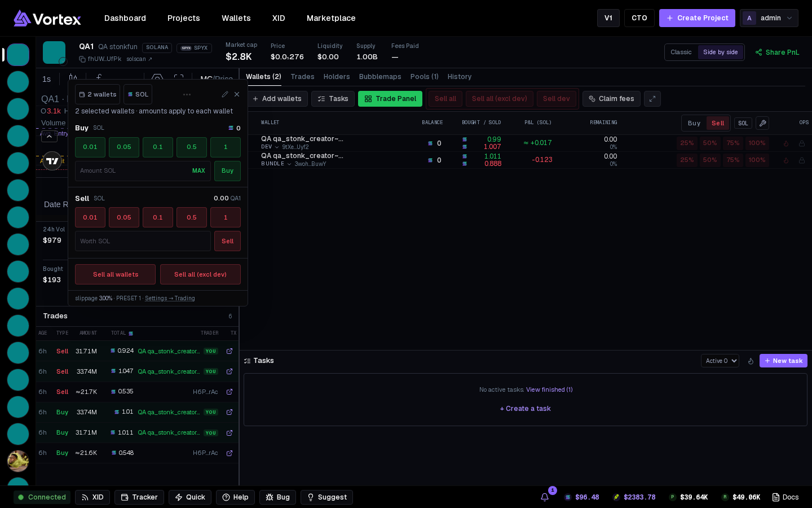Switch the wallets table to Sell mode

coord(718,123)
